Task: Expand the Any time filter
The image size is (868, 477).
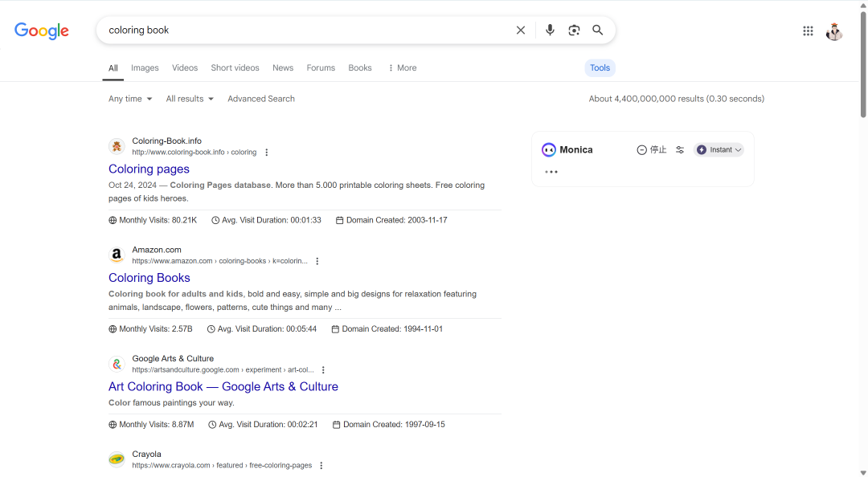Action: (x=130, y=99)
